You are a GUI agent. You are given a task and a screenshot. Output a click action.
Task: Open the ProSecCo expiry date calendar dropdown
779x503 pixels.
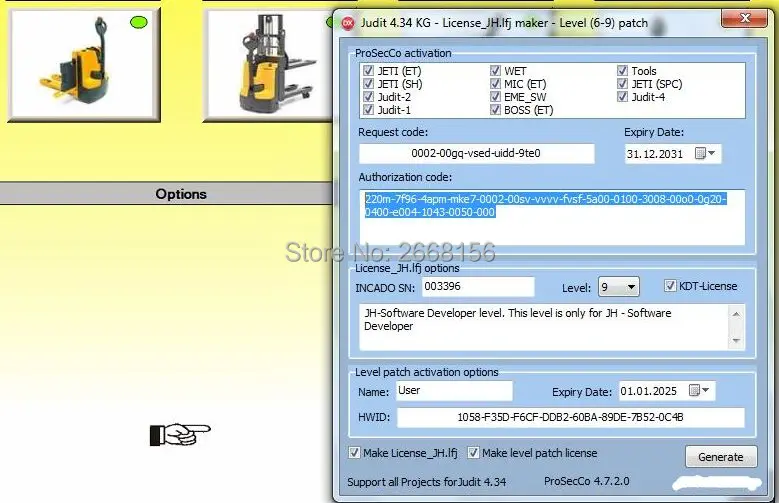coord(705,153)
